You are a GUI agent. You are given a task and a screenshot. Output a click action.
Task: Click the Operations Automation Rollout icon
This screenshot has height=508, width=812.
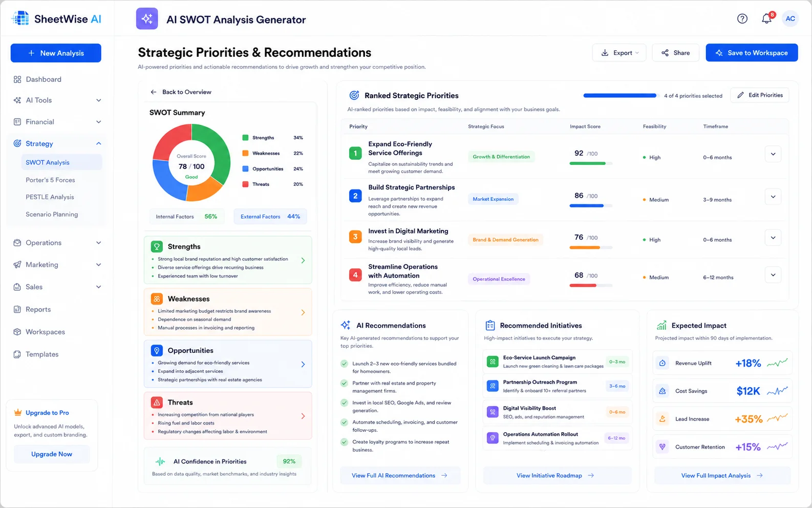(x=493, y=438)
